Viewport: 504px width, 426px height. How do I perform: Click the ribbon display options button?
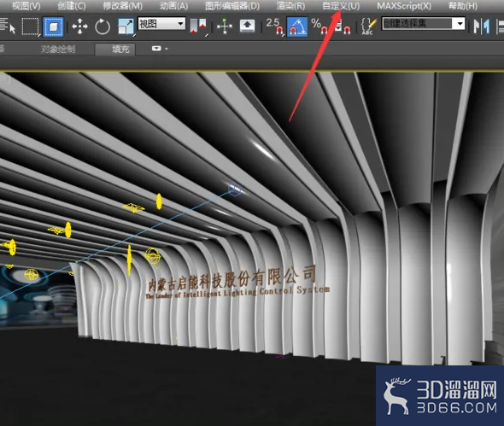(x=160, y=49)
